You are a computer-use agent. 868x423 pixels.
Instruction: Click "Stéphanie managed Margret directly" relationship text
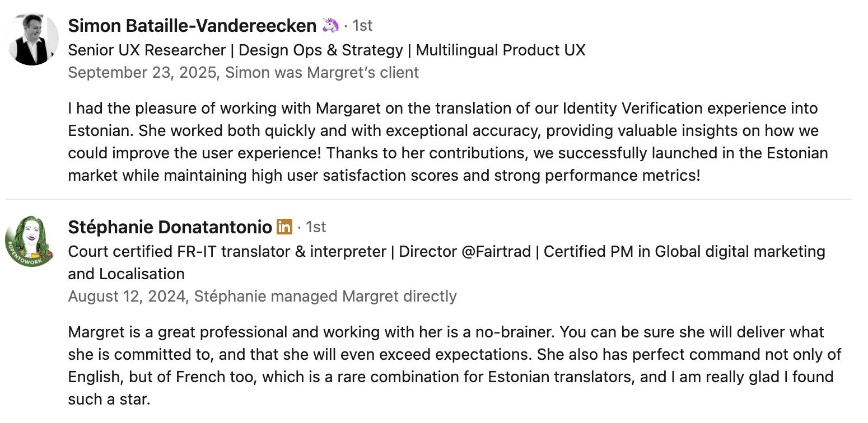tap(325, 296)
